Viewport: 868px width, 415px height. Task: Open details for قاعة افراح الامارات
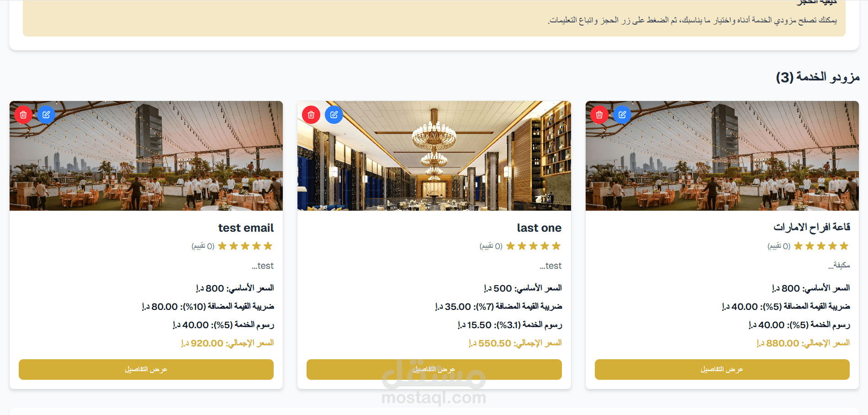point(722,369)
